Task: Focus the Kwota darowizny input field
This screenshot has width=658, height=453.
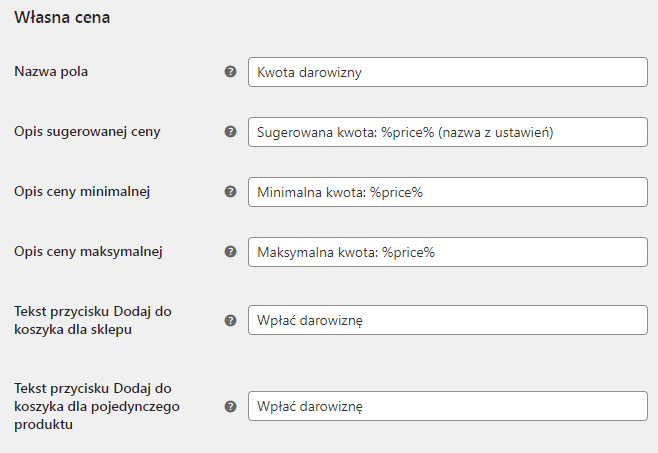Action: click(x=448, y=72)
